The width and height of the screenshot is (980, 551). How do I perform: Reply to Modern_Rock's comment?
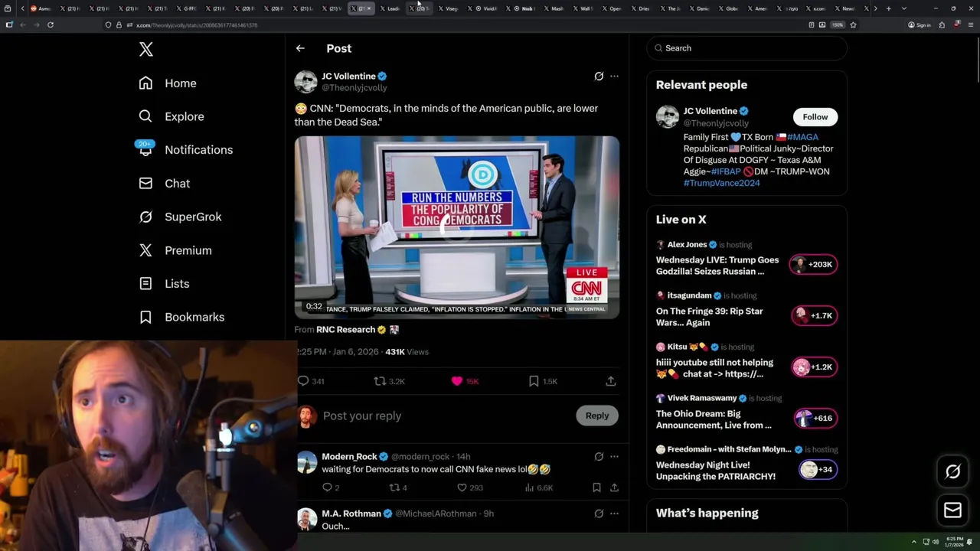pyautogui.click(x=327, y=487)
